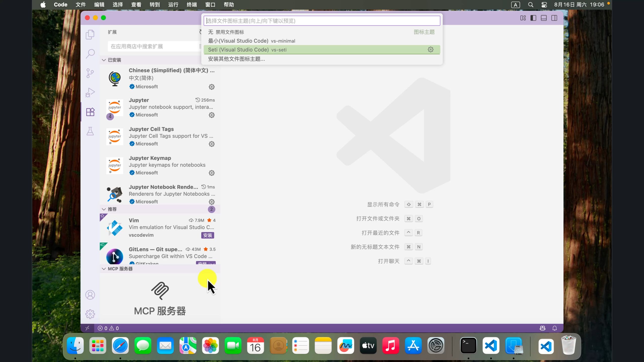
Task: Open the Search view icon
Action: (90, 54)
